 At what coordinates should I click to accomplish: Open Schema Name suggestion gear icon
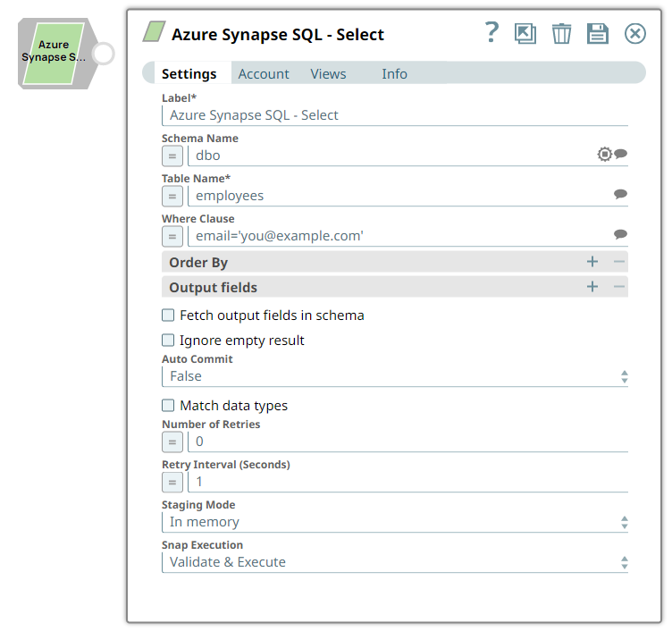pyautogui.click(x=605, y=154)
